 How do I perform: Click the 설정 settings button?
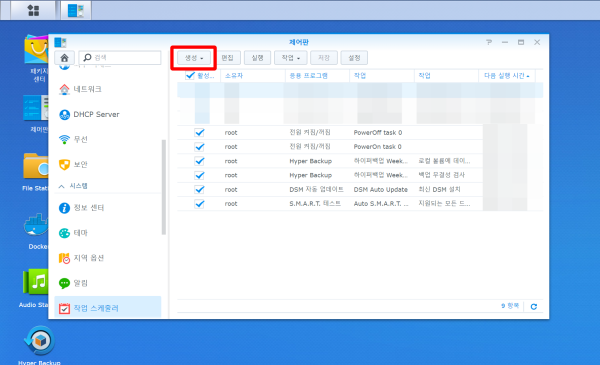coord(354,58)
